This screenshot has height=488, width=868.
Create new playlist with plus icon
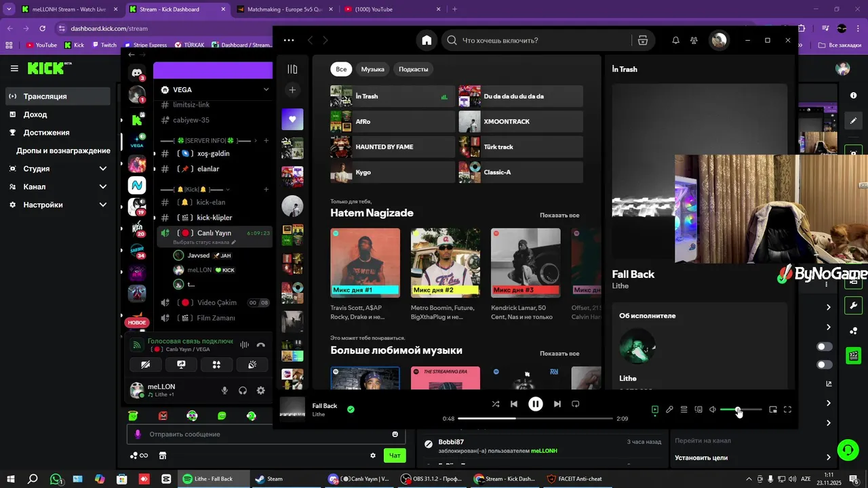(x=292, y=89)
